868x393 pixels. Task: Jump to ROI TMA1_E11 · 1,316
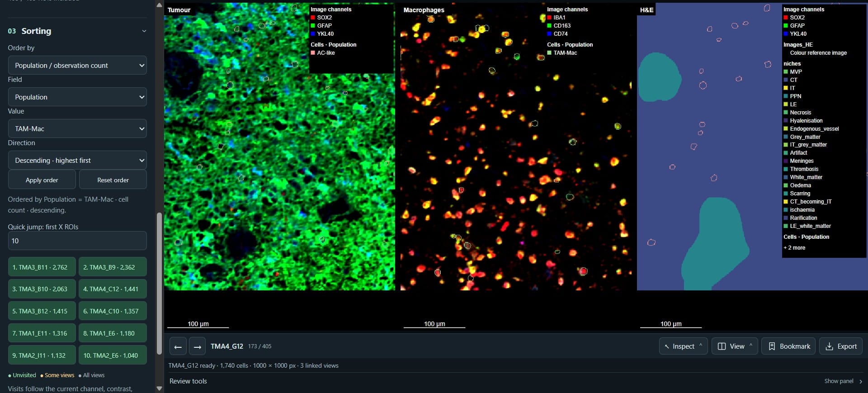[x=42, y=333]
